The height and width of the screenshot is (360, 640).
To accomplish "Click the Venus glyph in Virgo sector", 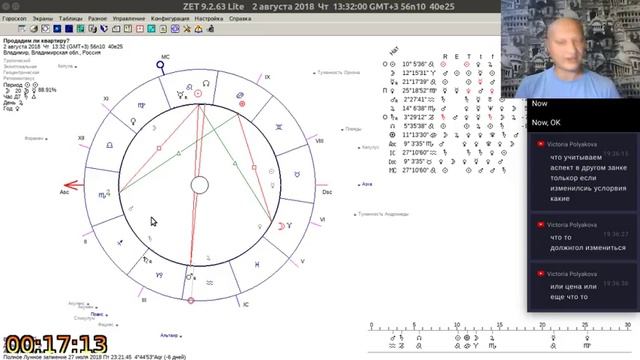I will pyautogui.click(x=133, y=121).
